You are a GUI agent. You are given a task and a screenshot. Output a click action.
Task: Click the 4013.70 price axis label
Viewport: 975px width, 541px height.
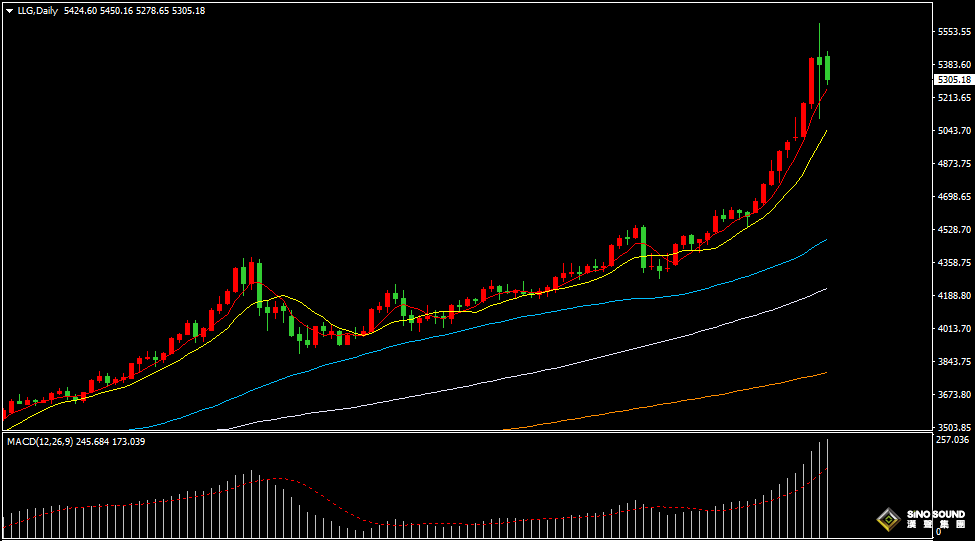[x=954, y=328]
